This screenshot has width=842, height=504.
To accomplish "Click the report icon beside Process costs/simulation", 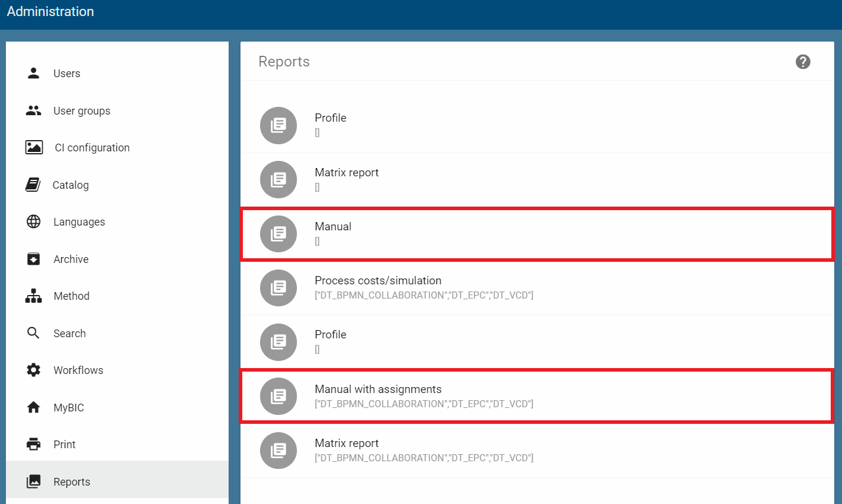I will 278,288.
